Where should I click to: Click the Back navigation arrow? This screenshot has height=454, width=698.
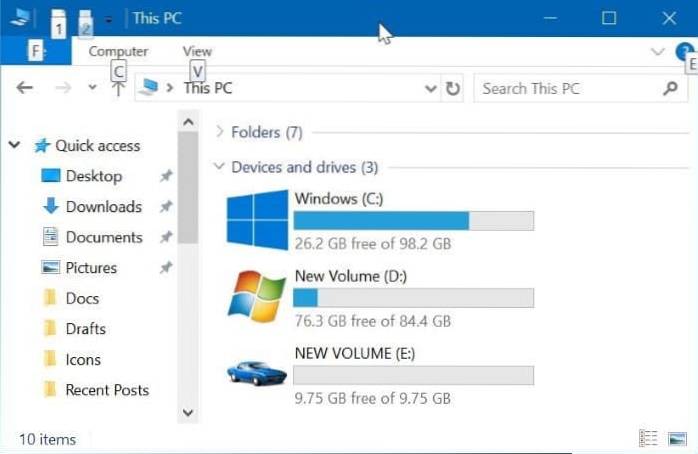coord(24,88)
